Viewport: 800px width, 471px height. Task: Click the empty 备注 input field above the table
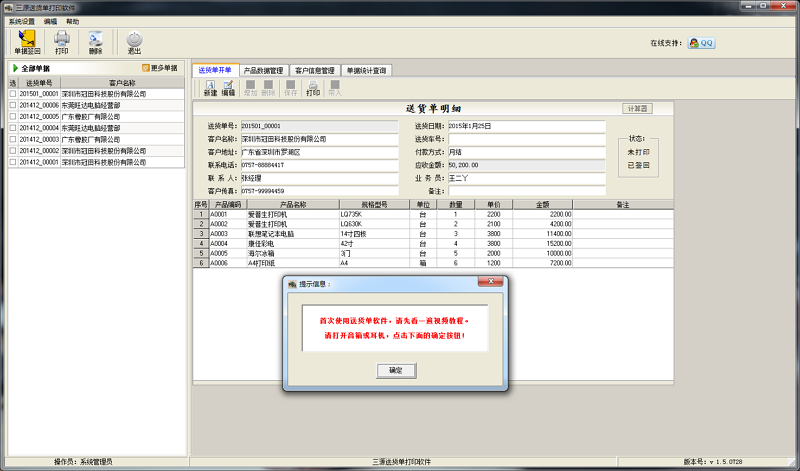point(527,191)
